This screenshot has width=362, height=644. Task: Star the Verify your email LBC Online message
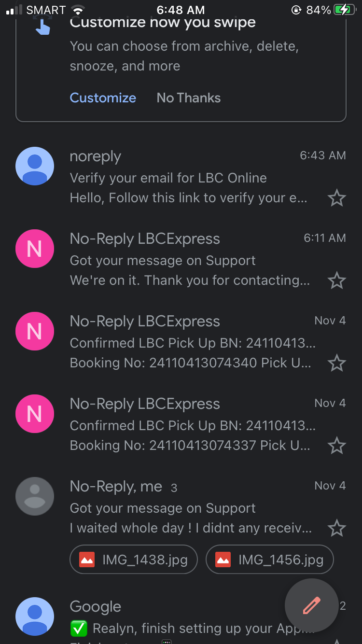pyautogui.click(x=336, y=198)
